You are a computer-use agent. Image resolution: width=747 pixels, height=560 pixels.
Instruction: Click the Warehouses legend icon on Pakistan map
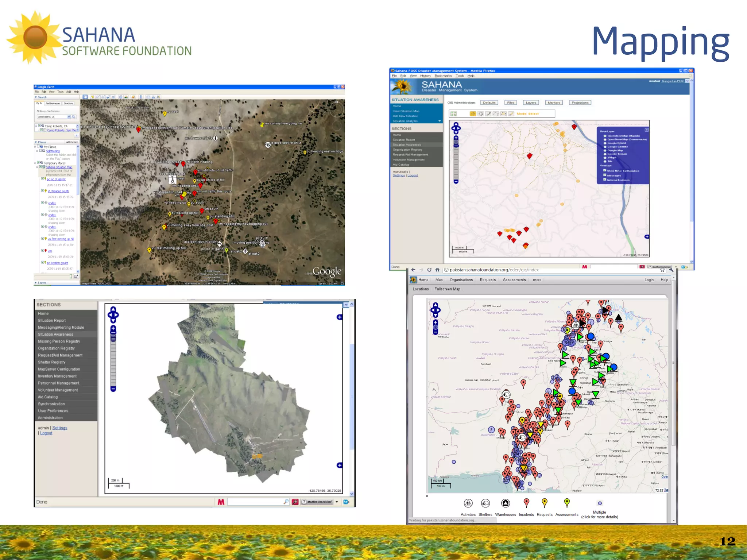click(x=505, y=503)
